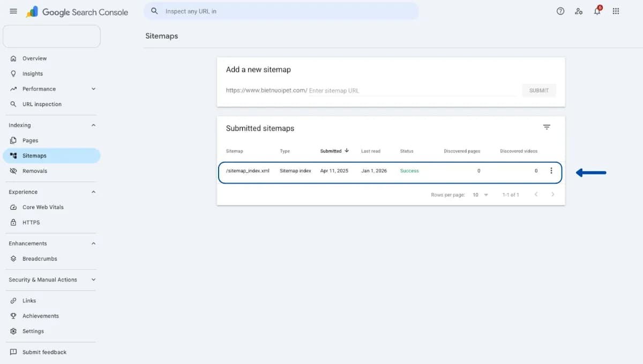The width and height of the screenshot is (643, 364).
Task: Click the Type column header
Action: [x=285, y=151]
